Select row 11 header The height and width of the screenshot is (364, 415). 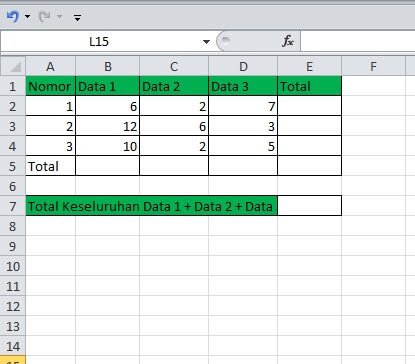tap(13, 286)
